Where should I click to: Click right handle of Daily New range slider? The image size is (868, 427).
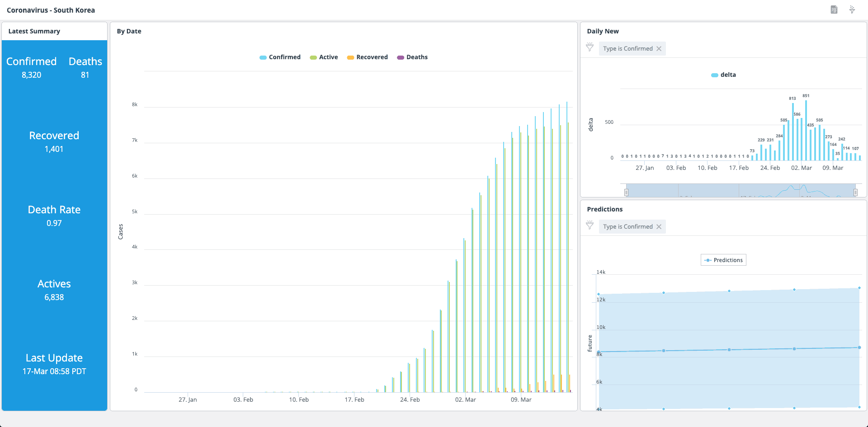(x=855, y=192)
